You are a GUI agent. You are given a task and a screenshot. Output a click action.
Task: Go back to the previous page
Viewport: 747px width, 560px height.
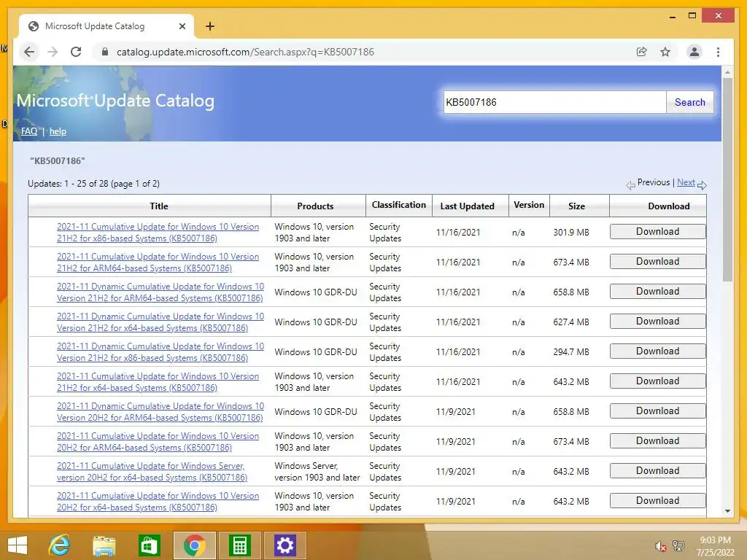(29, 52)
